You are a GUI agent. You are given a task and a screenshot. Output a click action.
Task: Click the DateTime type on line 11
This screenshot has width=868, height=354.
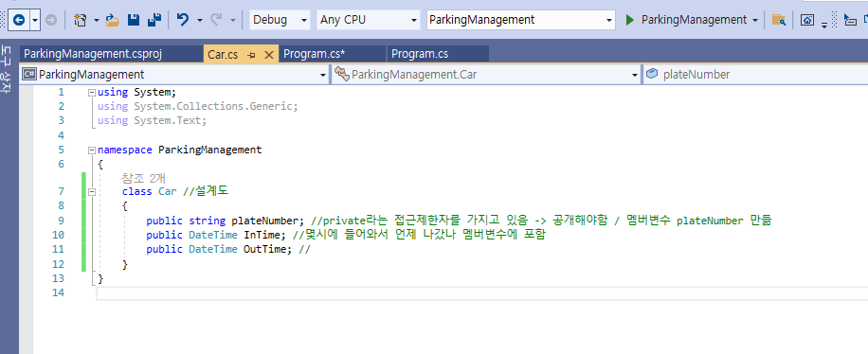[213, 250]
